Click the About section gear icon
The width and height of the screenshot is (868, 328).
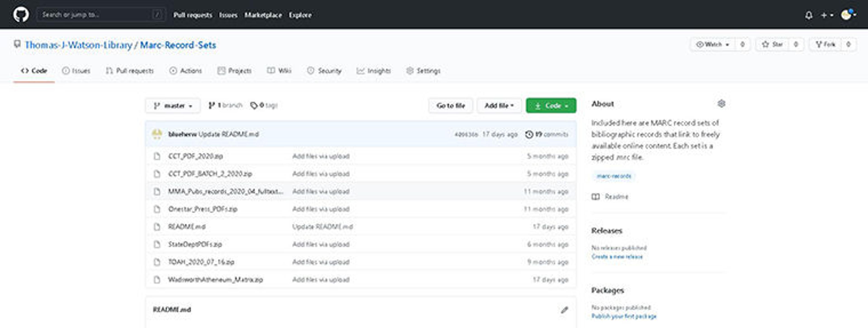click(721, 104)
